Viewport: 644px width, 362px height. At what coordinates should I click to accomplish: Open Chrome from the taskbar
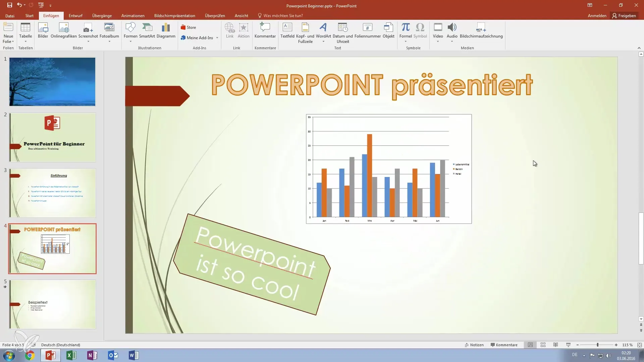point(30,355)
